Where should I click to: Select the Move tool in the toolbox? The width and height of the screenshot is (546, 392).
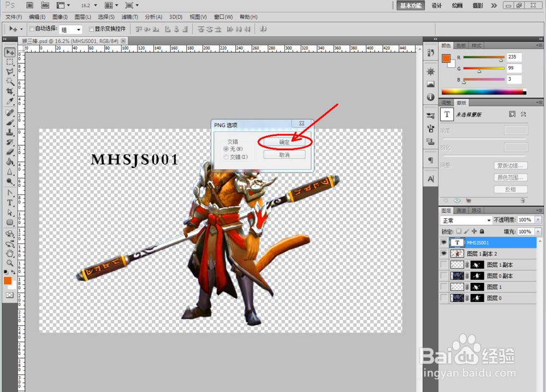tap(10, 52)
